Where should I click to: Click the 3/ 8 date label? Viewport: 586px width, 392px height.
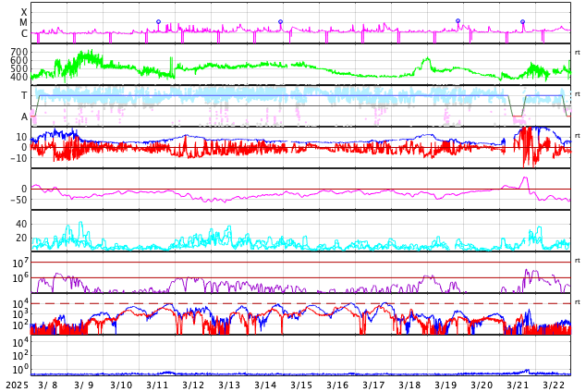48,386
